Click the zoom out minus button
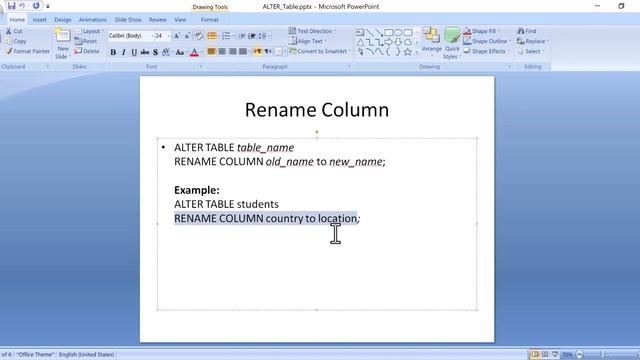This screenshot has height=360, width=640. point(579,354)
